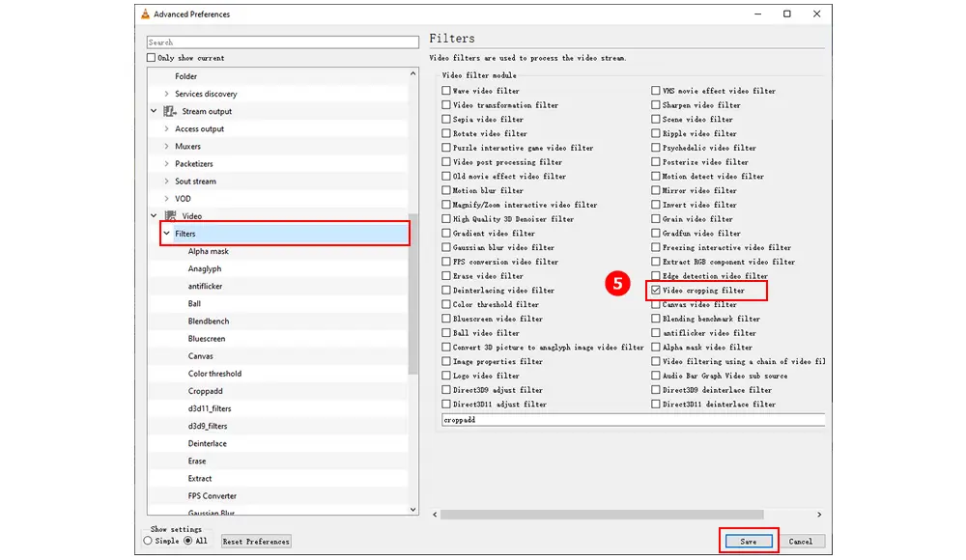Enable the Edge detection video filter
Image resolution: width=966 pixels, height=560 pixels.
656,275
